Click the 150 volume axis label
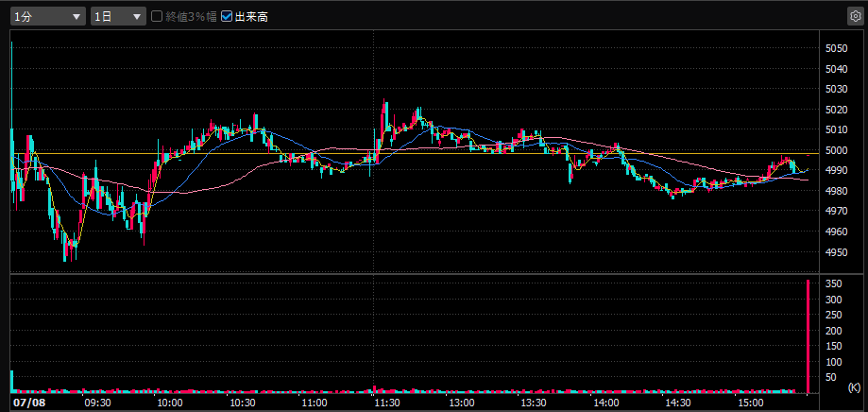Viewport: 868px width, 412px height. tap(834, 346)
